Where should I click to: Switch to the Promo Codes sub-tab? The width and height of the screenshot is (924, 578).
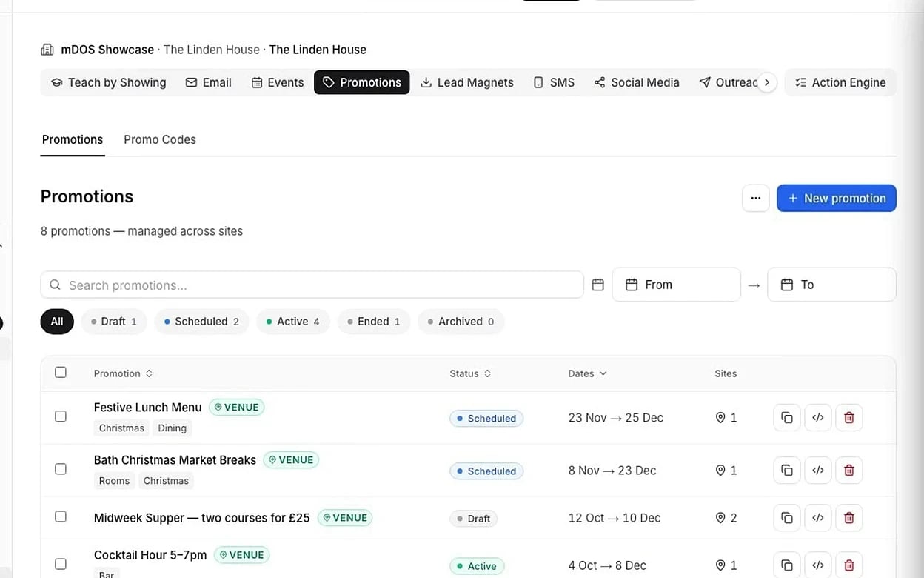(x=160, y=139)
